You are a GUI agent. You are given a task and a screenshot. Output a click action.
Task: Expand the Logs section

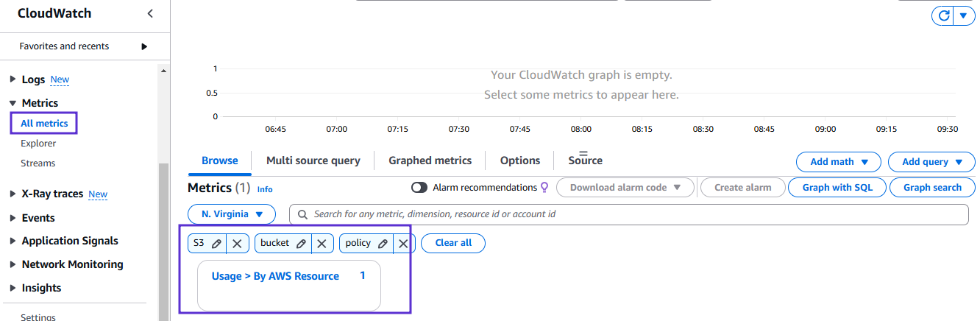coord(13,80)
